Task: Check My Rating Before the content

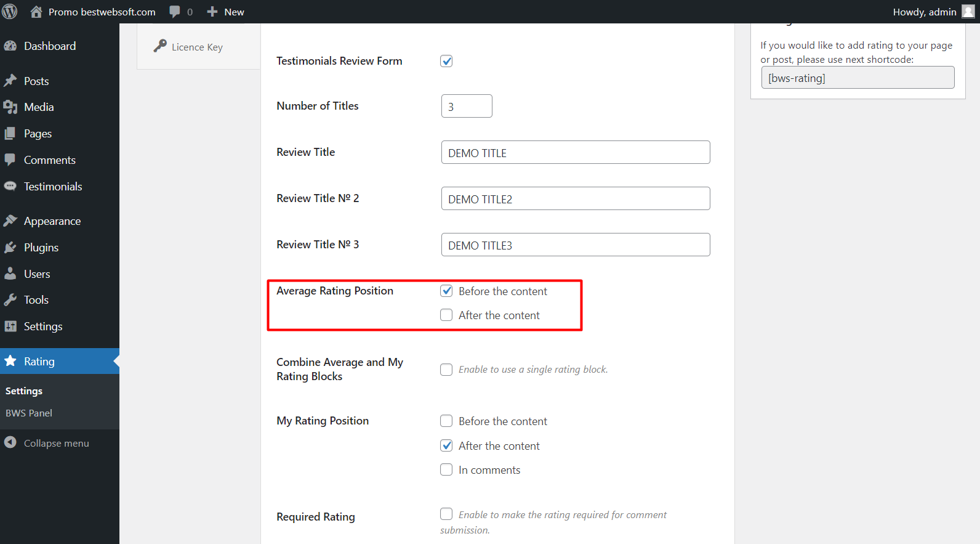Action: coord(446,421)
